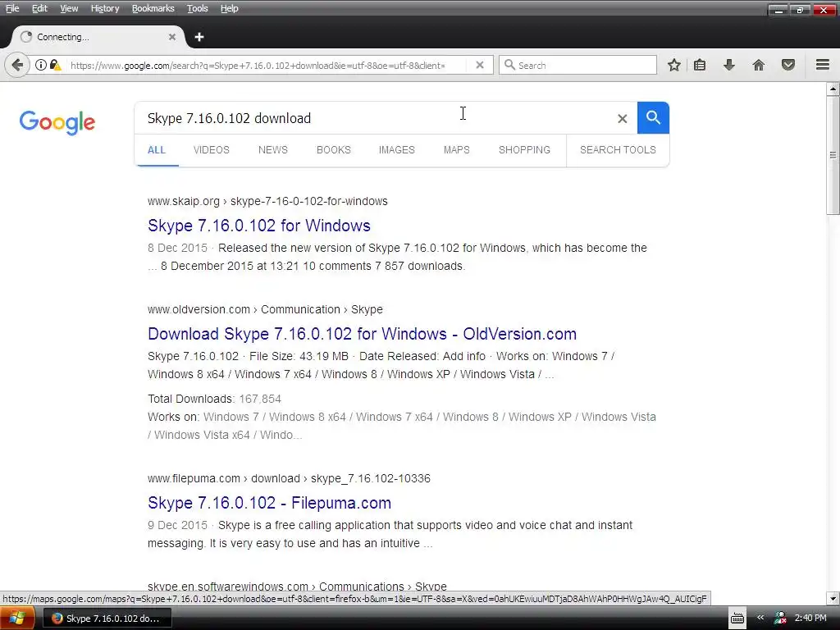This screenshot has height=630, width=840.
Task: Click the insecure padlock warning icon
Action: [x=55, y=66]
